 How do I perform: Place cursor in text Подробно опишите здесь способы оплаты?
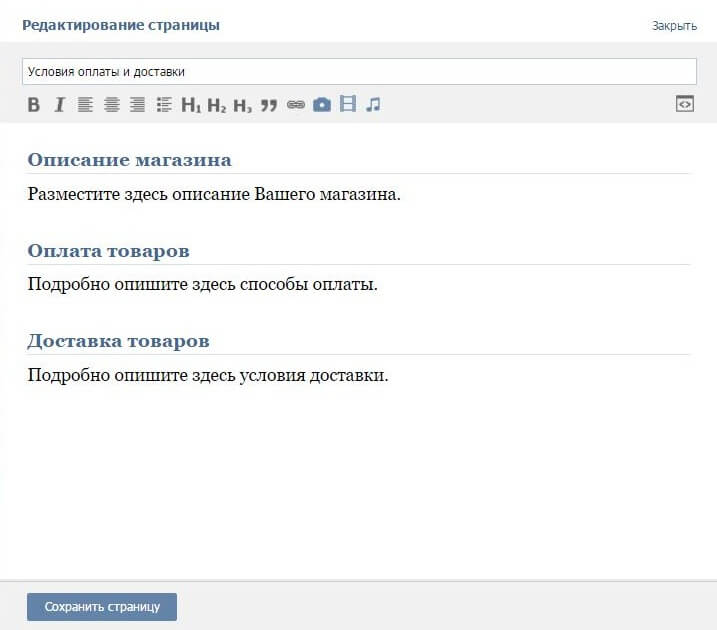point(203,284)
